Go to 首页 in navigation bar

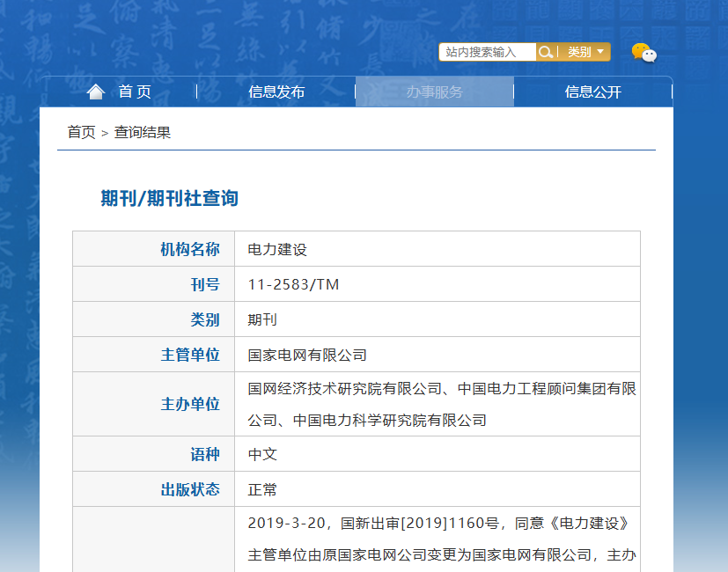[135, 92]
